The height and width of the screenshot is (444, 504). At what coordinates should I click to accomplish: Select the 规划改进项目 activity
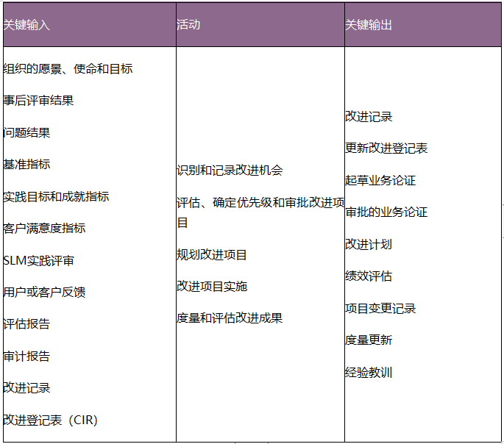click(x=212, y=255)
